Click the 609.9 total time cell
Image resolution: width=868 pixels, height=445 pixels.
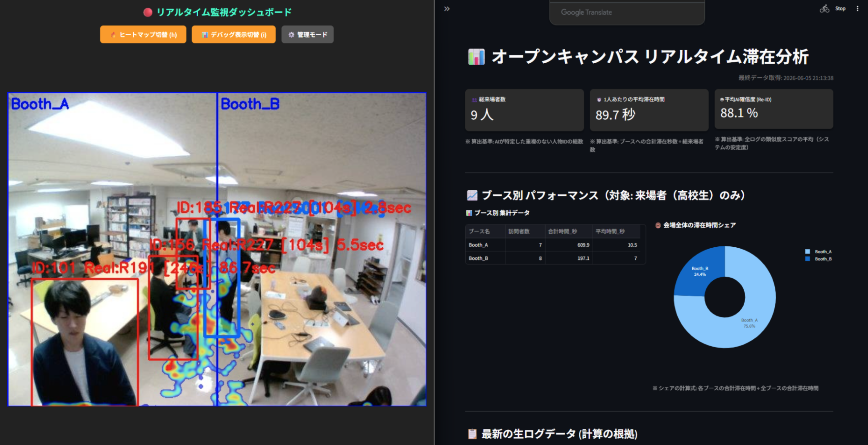(x=569, y=245)
